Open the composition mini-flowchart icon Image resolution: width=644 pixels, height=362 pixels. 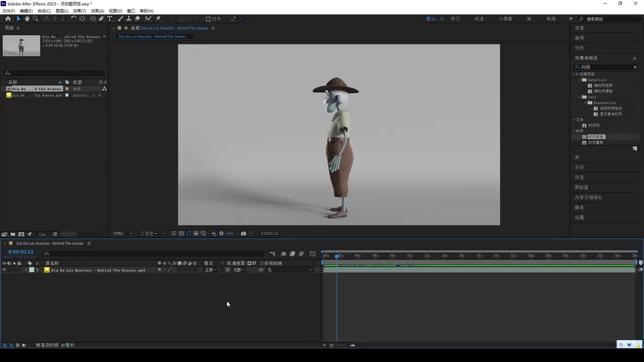coord(272,254)
